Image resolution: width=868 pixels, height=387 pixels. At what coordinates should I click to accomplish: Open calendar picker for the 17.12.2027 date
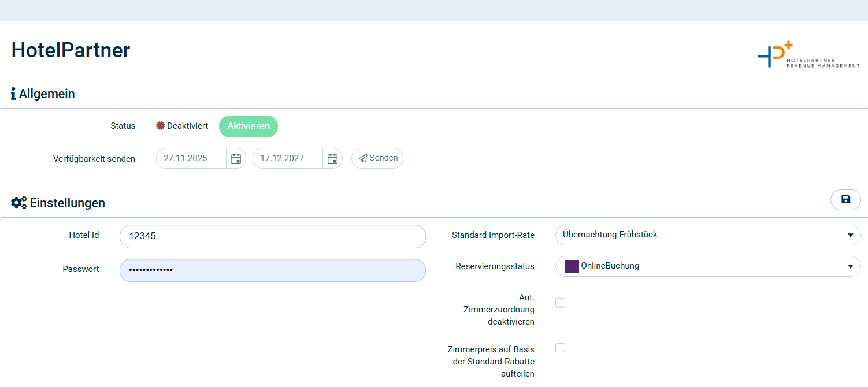pyautogui.click(x=332, y=159)
